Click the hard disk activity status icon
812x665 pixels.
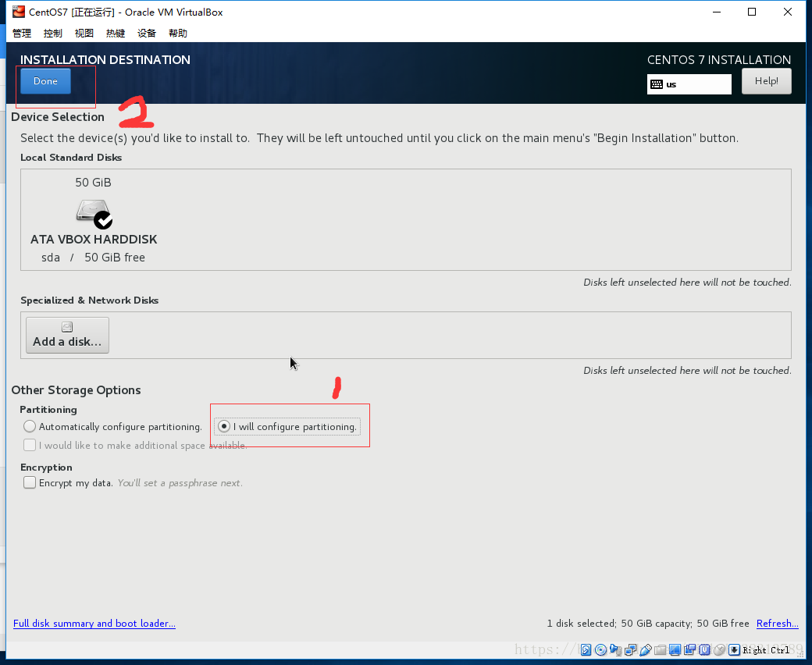coord(586,649)
